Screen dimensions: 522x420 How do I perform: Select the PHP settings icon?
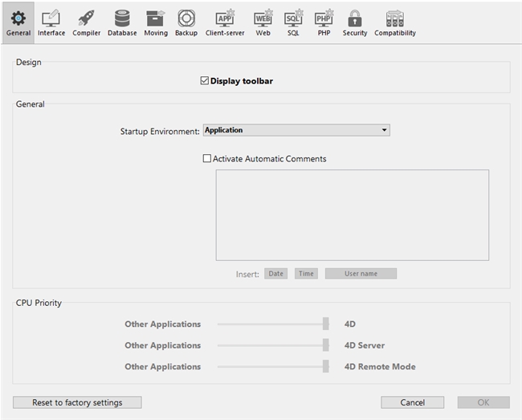pyautogui.click(x=324, y=18)
